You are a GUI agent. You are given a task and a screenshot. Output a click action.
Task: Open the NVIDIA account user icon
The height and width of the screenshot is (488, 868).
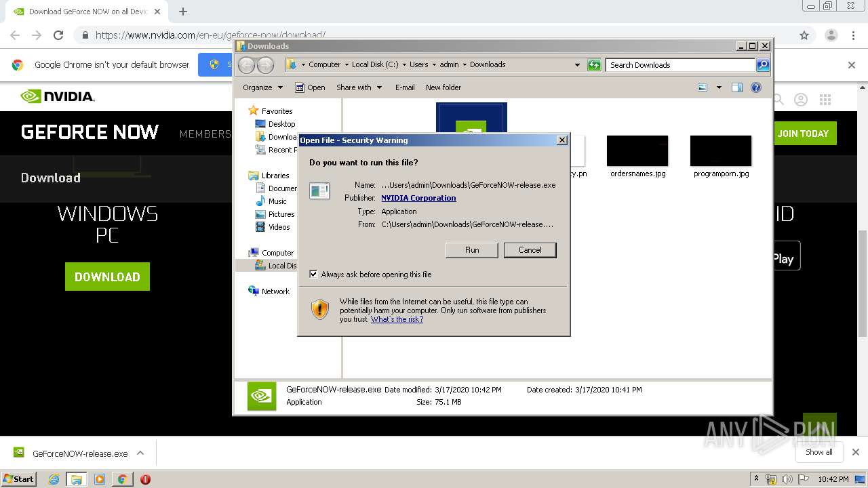pos(801,100)
